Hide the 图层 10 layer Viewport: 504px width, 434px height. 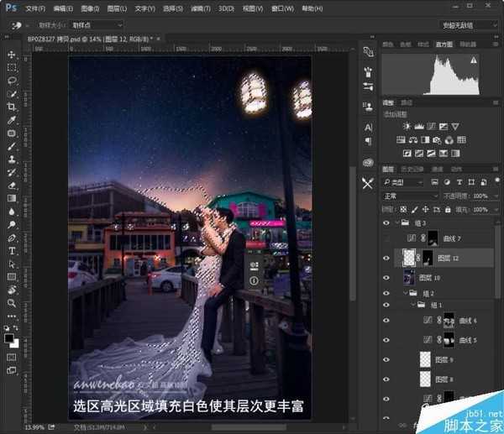[x=386, y=278]
